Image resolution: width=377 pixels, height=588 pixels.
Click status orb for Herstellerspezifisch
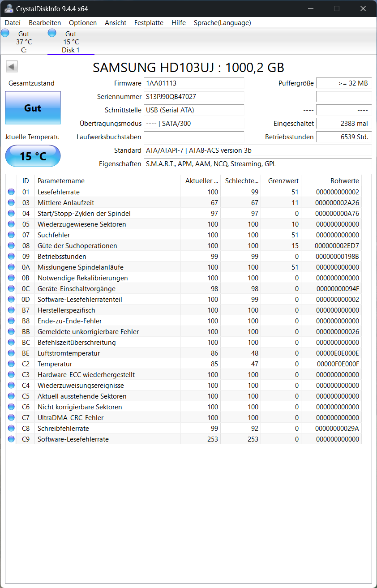click(11, 310)
